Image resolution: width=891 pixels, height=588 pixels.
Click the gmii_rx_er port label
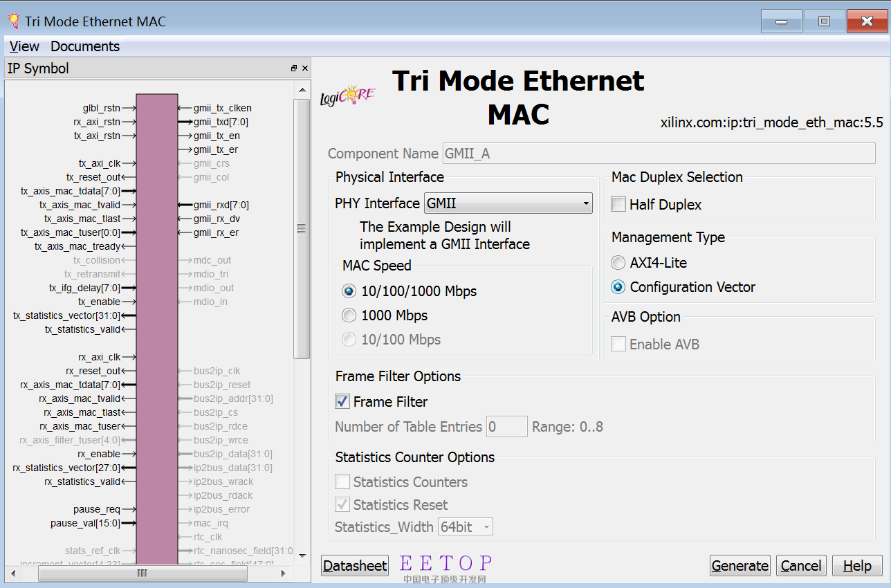point(217,232)
